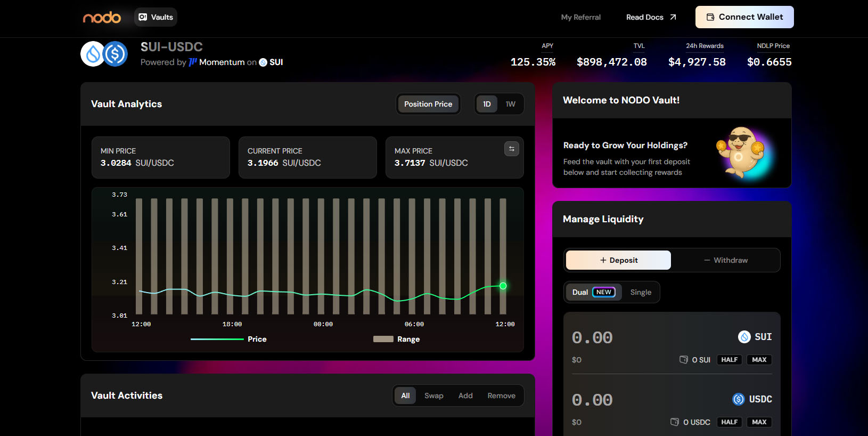The height and width of the screenshot is (436, 868).
Task: Filter vault activities by Swap
Action: [433, 395]
